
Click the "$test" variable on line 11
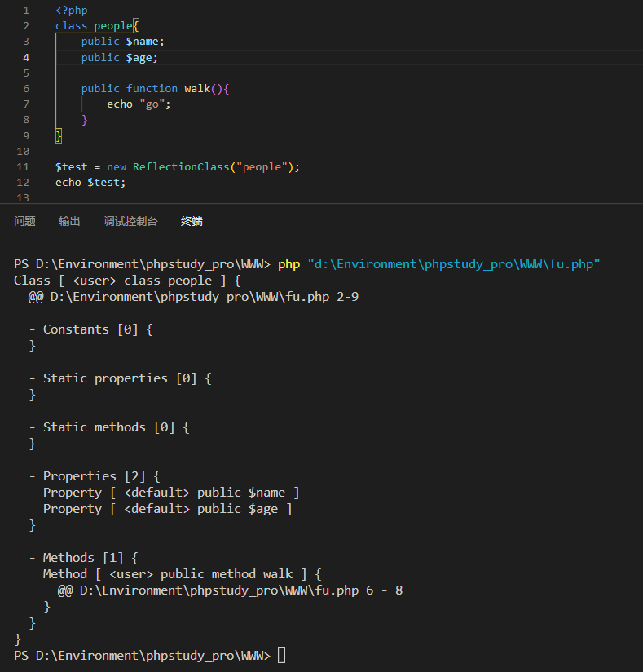[71, 166]
